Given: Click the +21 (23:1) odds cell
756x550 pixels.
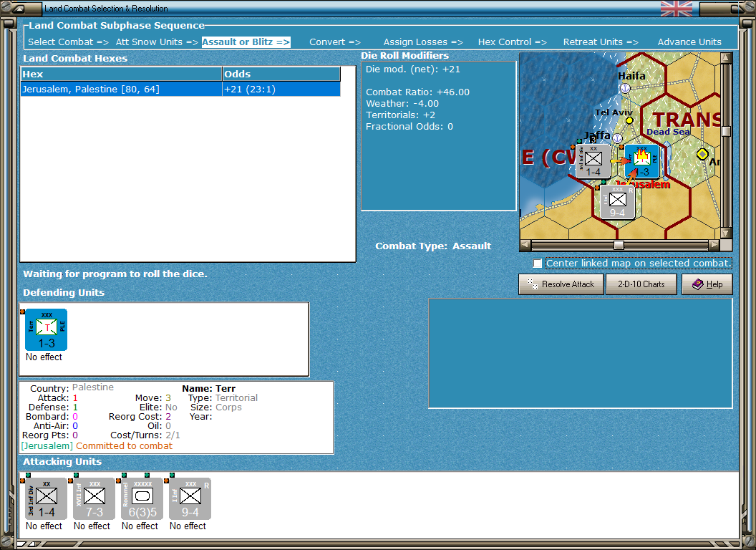Looking at the screenshot, I should point(281,90).
